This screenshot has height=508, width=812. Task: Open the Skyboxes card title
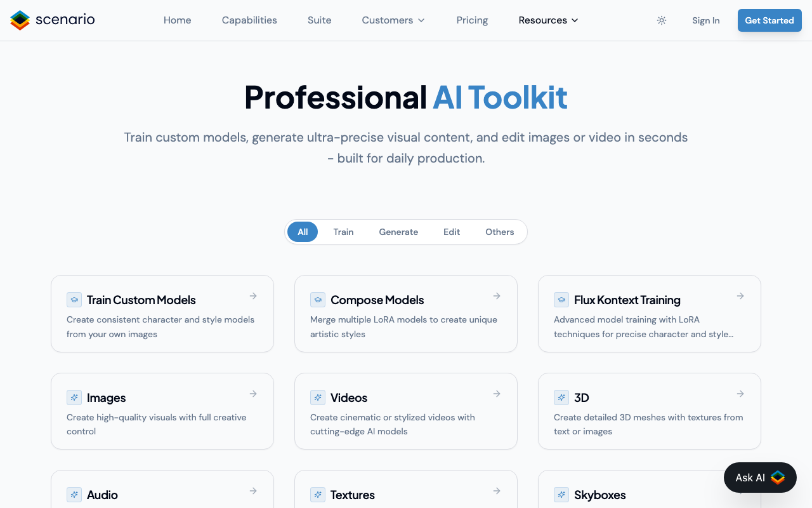pos(600,495)
